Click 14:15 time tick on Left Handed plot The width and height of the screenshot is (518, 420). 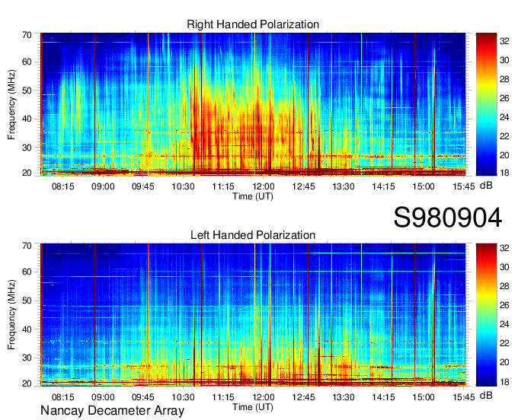pos(383,397)
